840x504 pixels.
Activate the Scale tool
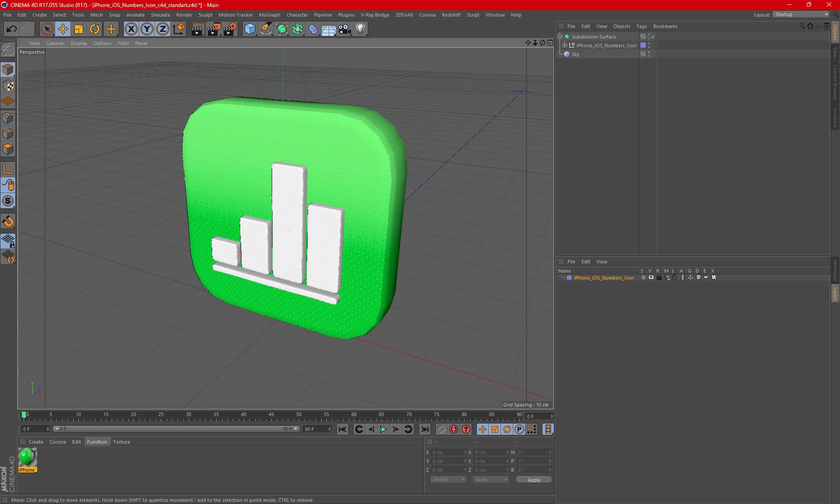point(79,29)
